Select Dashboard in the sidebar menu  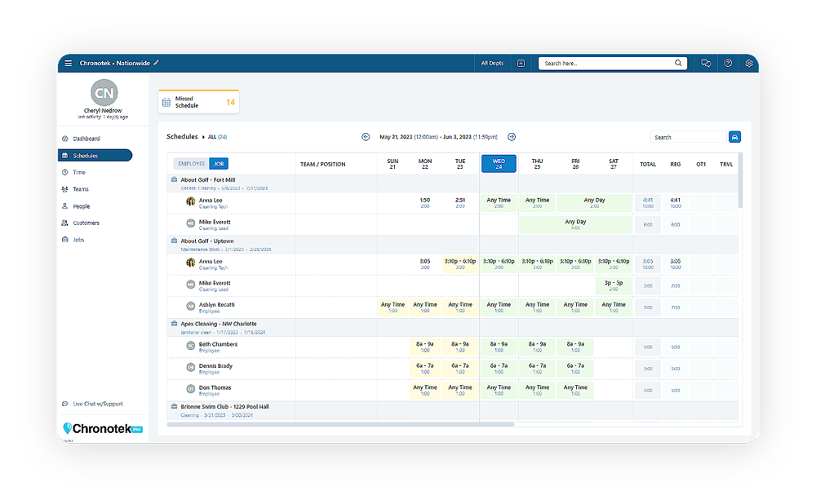(x=87, y=138)
